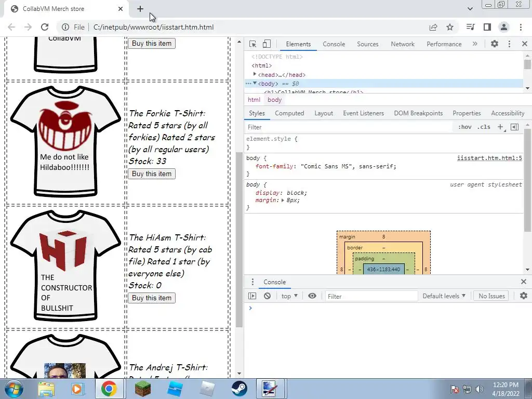Open the Sources tab
Image resolution: width=532 pixels, height=399 pixels.
coord(367,44)
